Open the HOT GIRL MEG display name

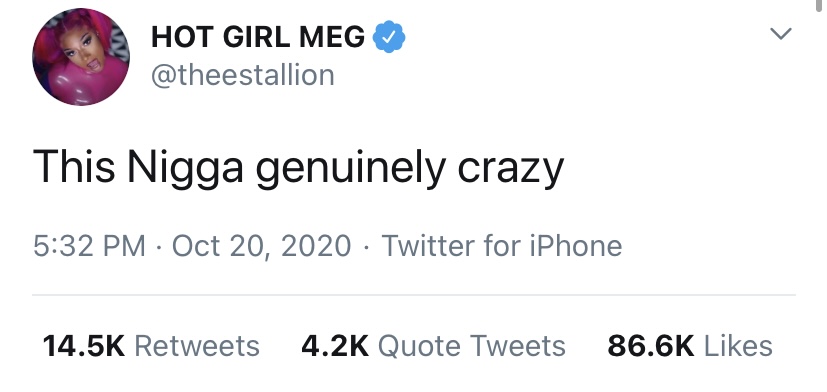(258, 37)
